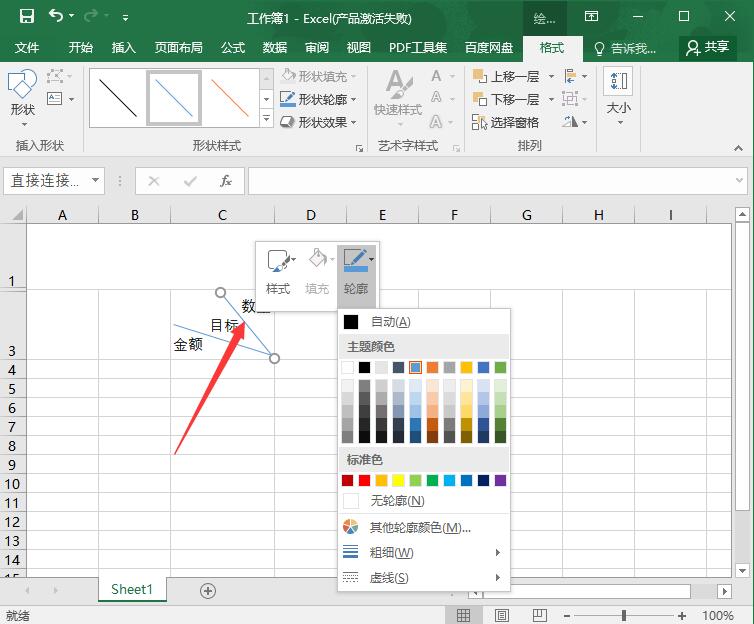Click the insert function fx icon

(226, 181)
